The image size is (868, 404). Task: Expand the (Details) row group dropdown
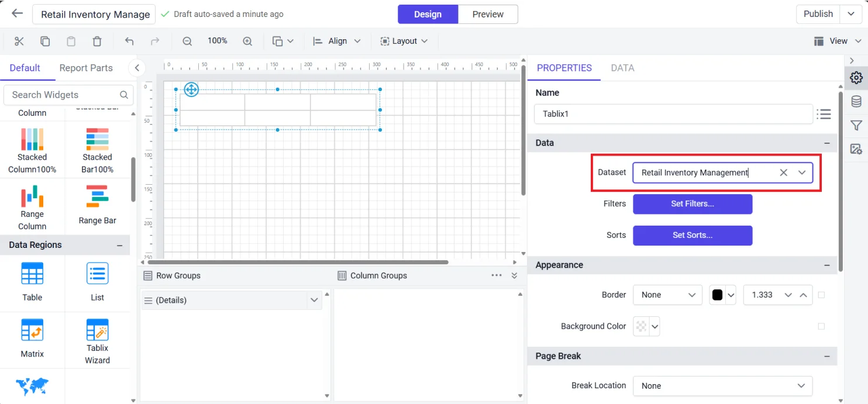314,300
